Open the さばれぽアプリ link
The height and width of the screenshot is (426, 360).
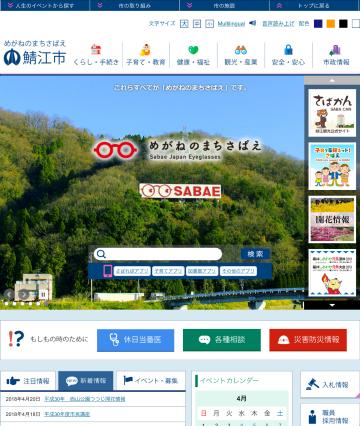point(132,271)
